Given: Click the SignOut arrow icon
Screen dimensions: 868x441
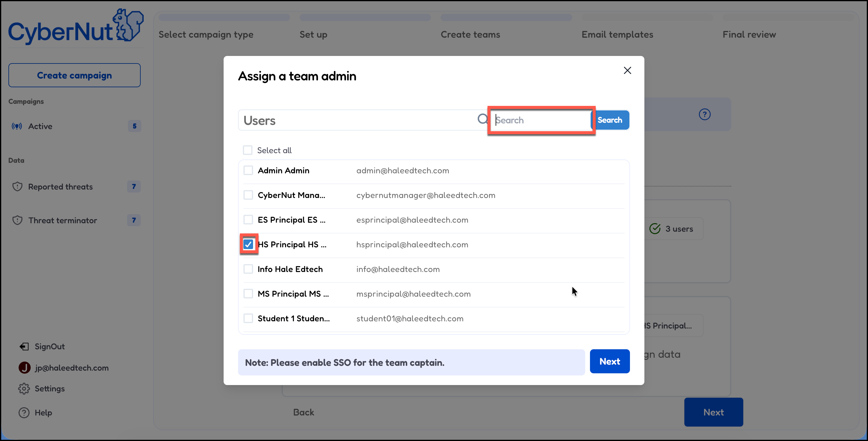Looking at the screenshot, I should click(24, 346).
